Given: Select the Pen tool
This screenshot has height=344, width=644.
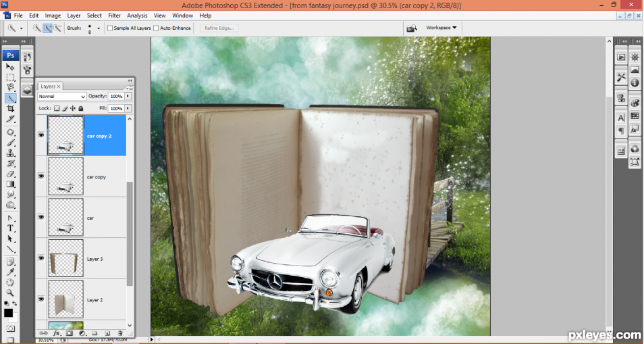Looking at the screenshot, I should [x=10, y=218].
